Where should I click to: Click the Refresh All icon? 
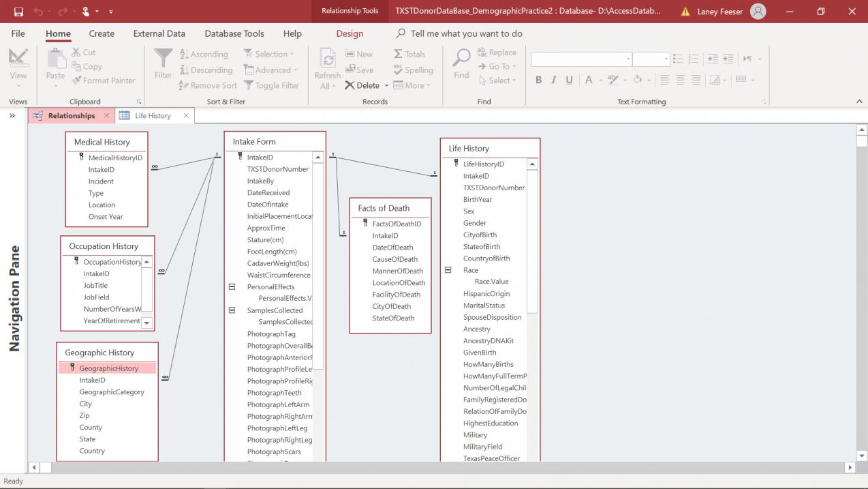coord(327,59)
